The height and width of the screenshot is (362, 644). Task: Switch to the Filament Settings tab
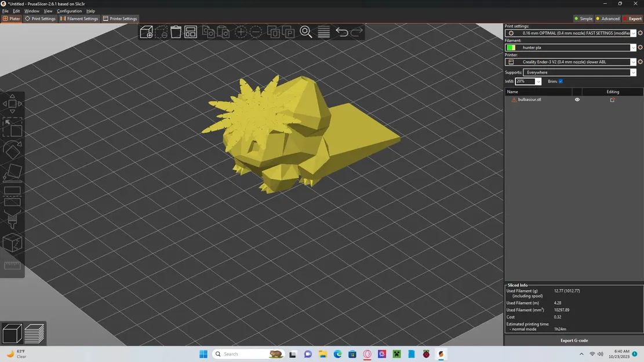pyautogui.click(x=79, y=19)
